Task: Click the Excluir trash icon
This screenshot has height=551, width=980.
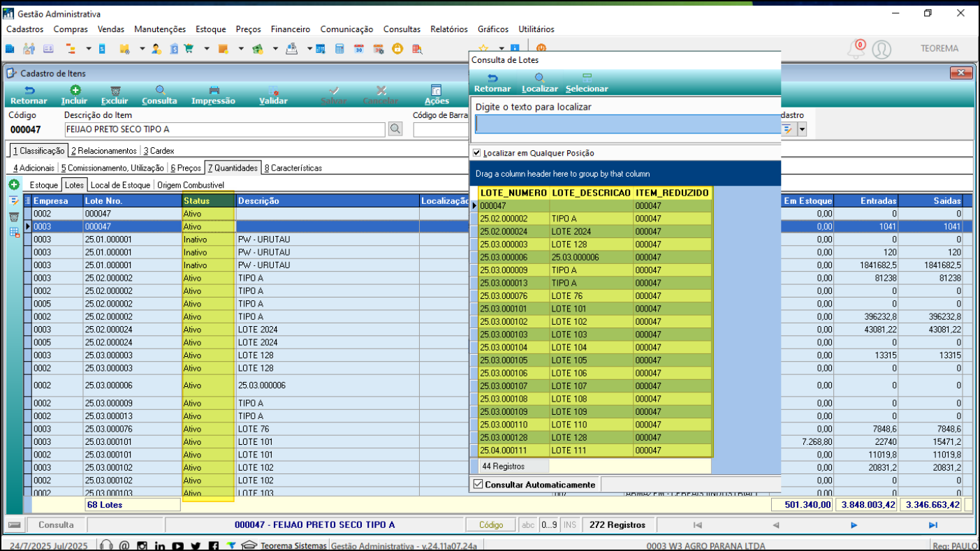Action: (115, 90)
